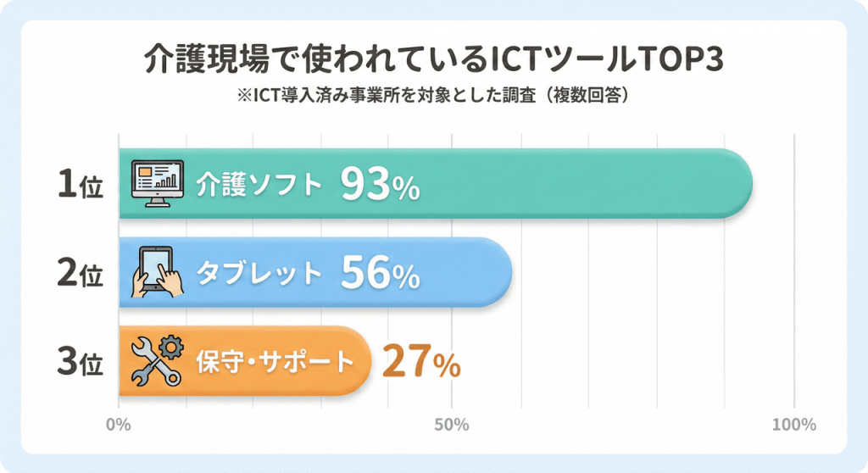Click the タブレット bar label
This screenshot has height=473, width=868.
click(259, 273)
